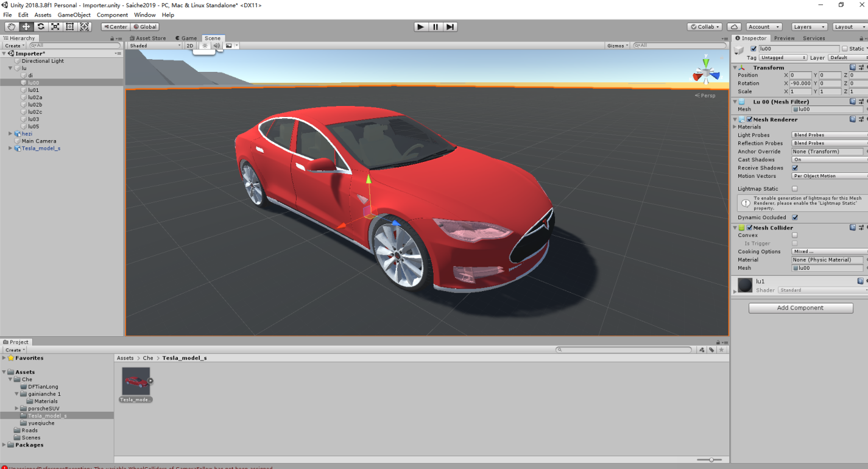Select the Move tool
This screenshot has height=469, width=868.
click(26, 27)
